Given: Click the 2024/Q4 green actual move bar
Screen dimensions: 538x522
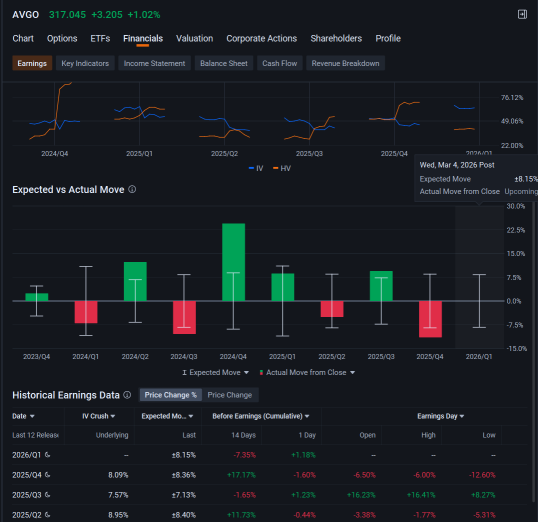Looking at the screenshot, I should pos(233,262).
